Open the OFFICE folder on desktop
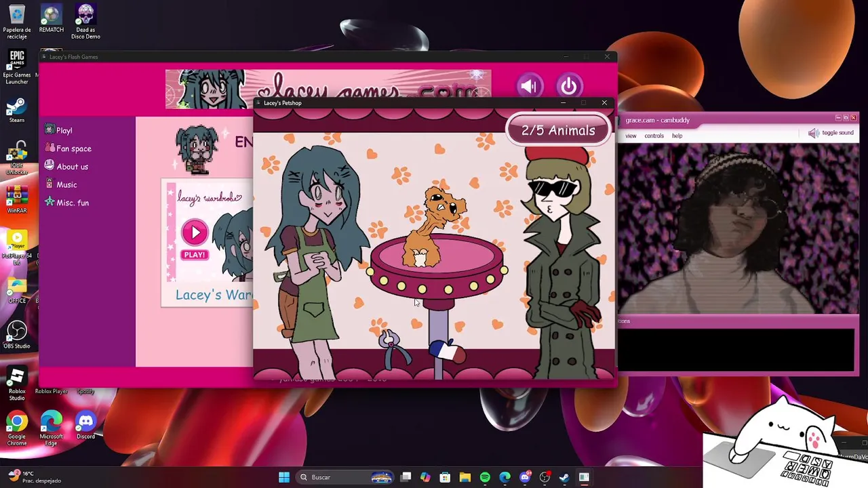Image resolution: width=868 pixels, height=488 pixels. click(x=17, y=291)
